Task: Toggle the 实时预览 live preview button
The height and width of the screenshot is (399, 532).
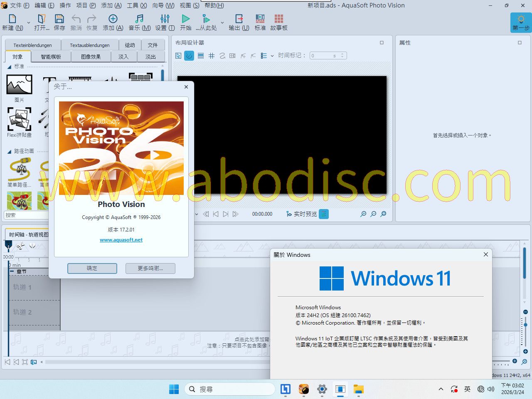Action: click(324, 214)
